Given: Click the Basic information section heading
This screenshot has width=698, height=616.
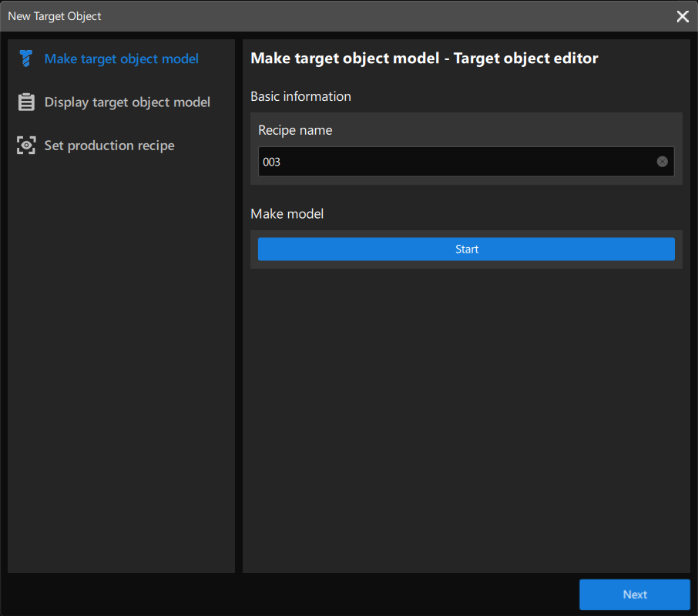Looking at the screenshot, I should (300, 96).
